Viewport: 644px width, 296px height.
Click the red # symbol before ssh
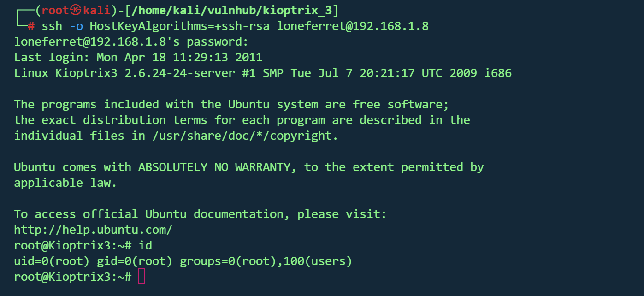click(x=31, y=26)
